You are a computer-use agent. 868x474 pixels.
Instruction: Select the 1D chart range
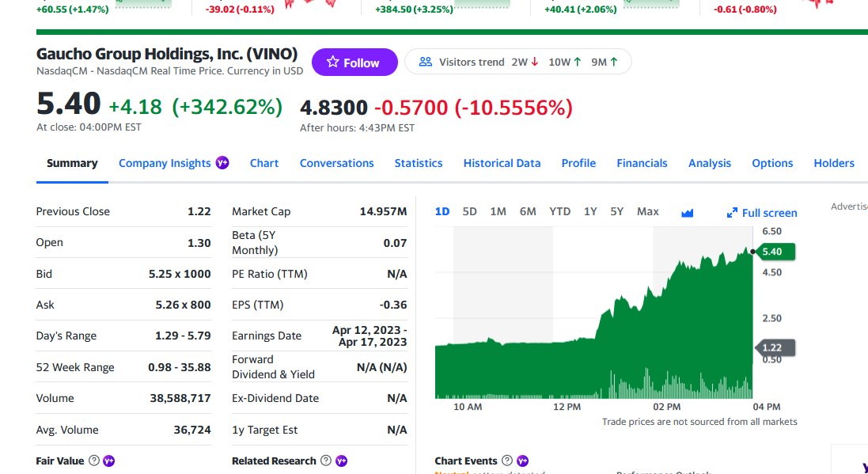tap(442, 211)
